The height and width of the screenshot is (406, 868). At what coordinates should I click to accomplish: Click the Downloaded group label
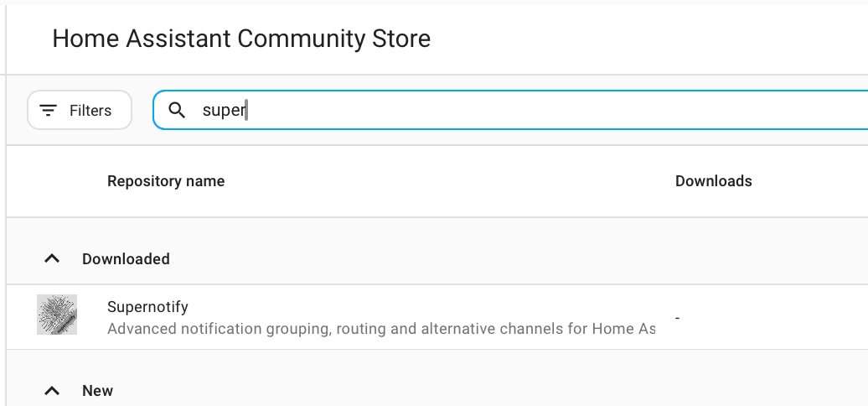pyautogui.click(x=126, y=259)
